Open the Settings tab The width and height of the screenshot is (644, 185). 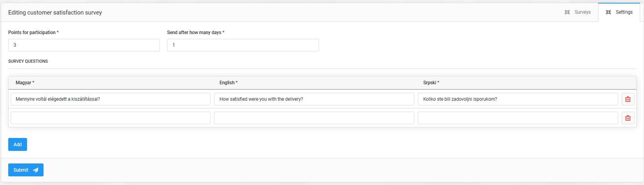(619, 12)
